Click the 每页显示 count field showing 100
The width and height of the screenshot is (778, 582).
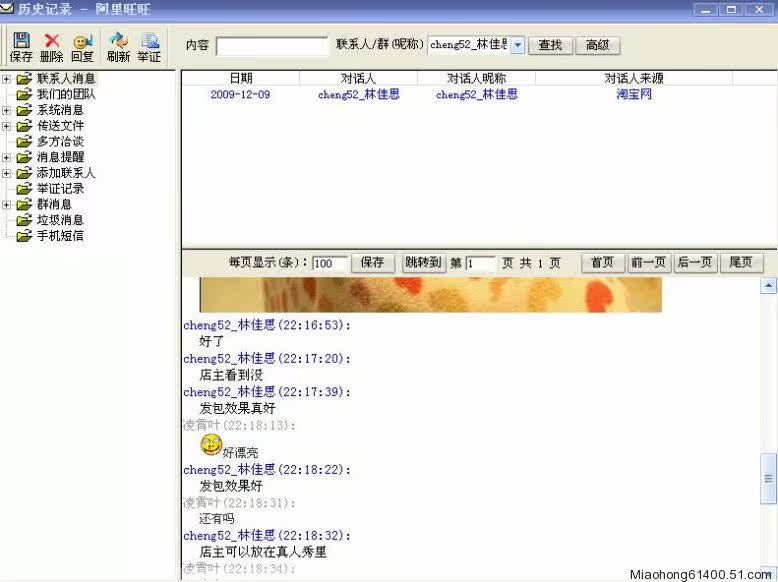329,263
